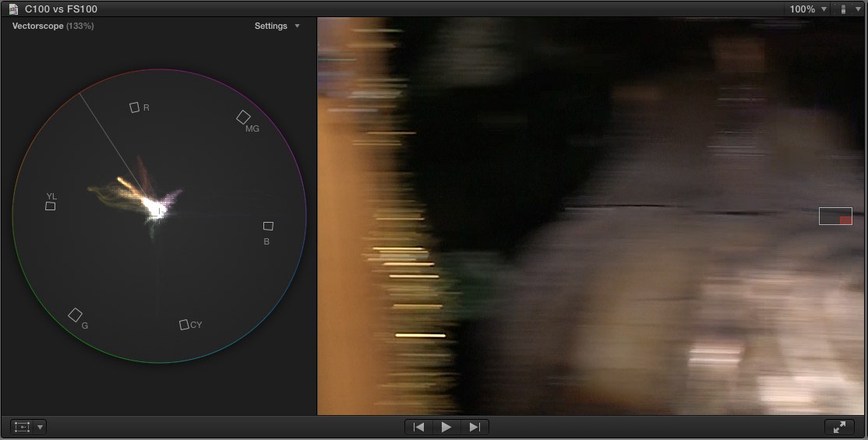868x440 pixels.
Task: Click the zoom navigation box in viewer
Action: point(835,216)
